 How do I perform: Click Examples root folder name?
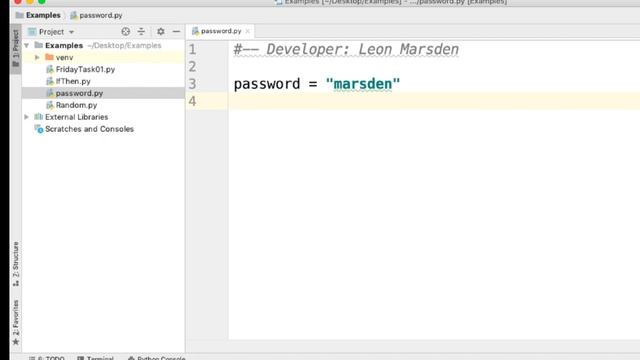[x=64, y=45]
